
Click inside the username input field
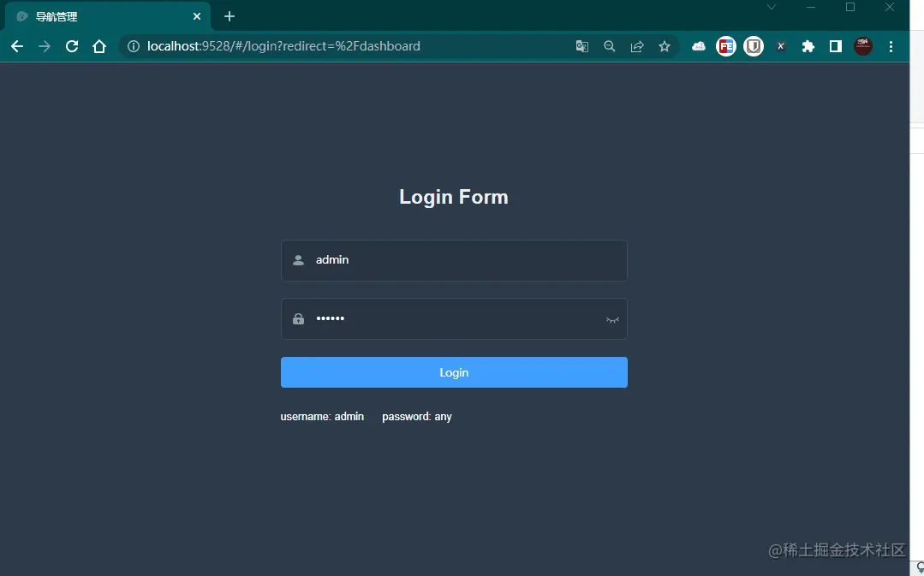click(x=428, y=259)
